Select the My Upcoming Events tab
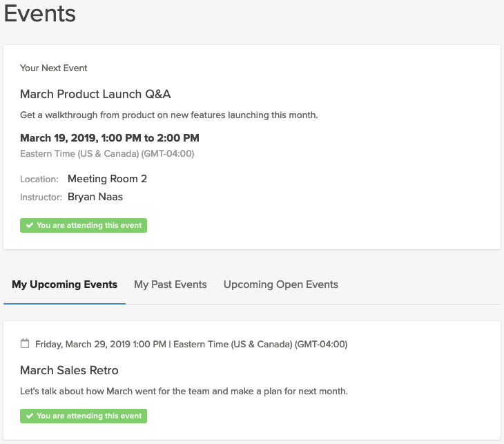The image size is (504, 444). coord(65,284)
